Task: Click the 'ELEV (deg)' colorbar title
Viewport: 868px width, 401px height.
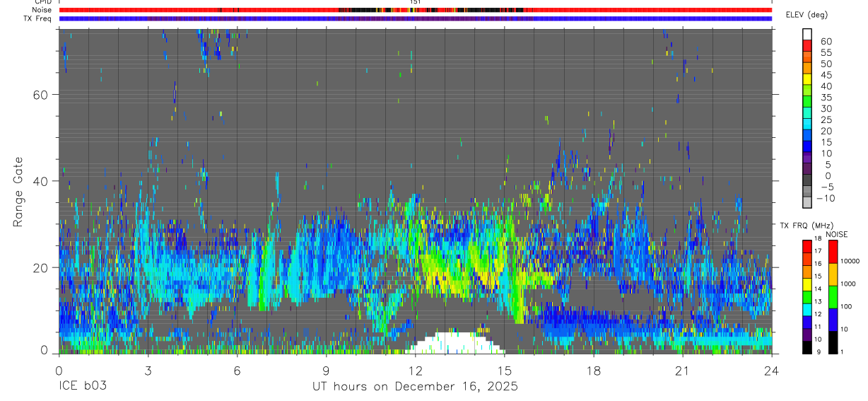Action: 807,15
